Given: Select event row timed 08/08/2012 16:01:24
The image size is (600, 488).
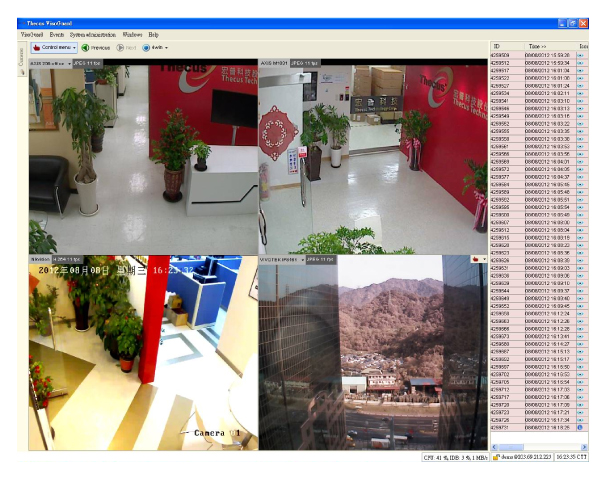Looking at the screenshot, I should 539,86.
